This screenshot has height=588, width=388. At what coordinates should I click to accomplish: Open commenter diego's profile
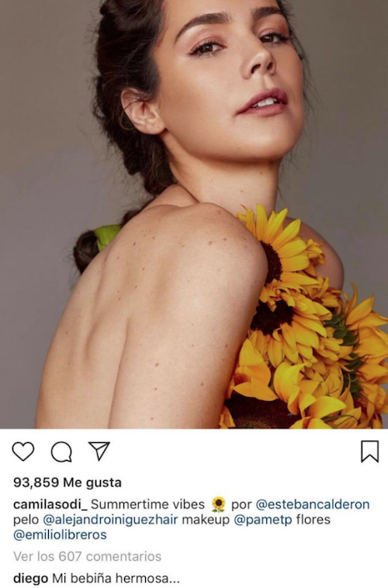point(30,578)
